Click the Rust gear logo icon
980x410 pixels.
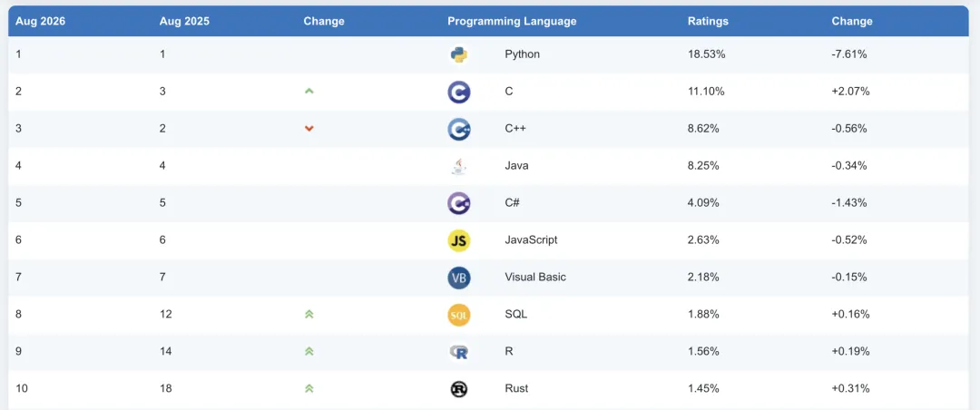click(459, 389)
